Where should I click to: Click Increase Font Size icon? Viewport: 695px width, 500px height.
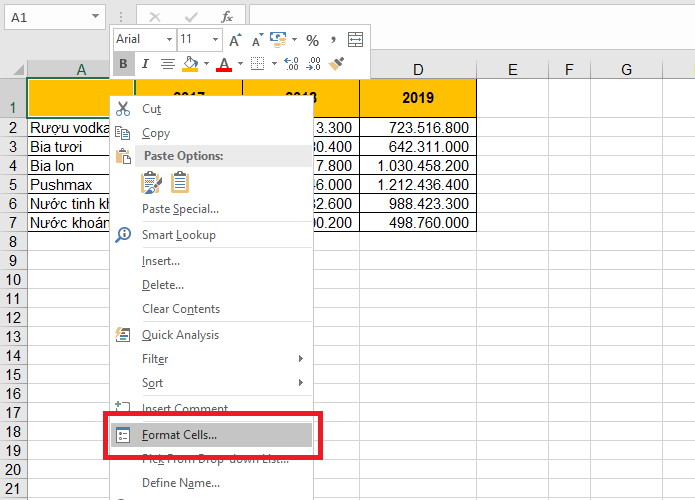click(235, 40)
